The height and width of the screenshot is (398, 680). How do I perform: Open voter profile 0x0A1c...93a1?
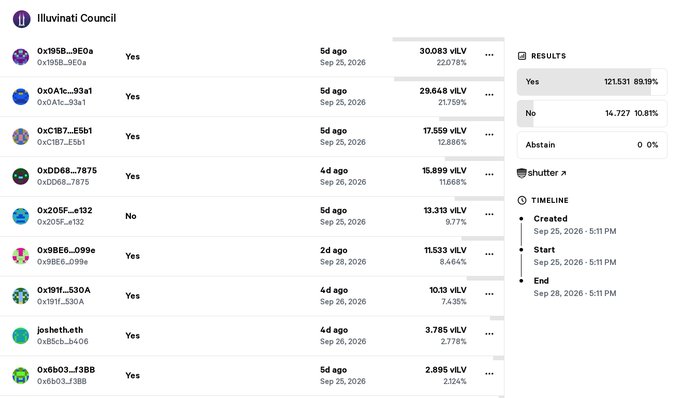64,91
